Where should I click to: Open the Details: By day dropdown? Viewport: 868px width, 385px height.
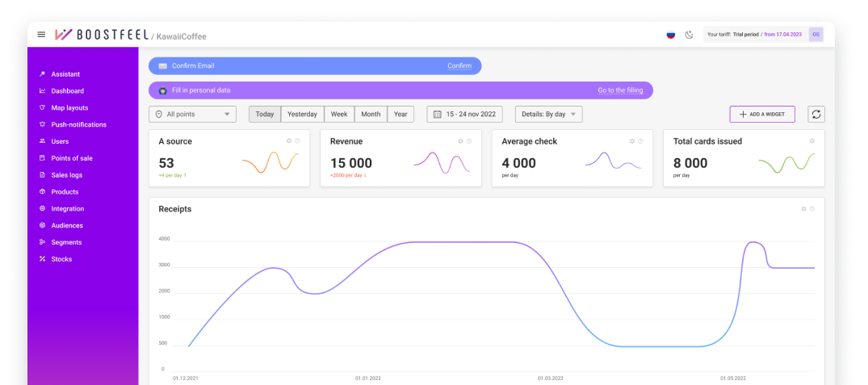[548, 115]
